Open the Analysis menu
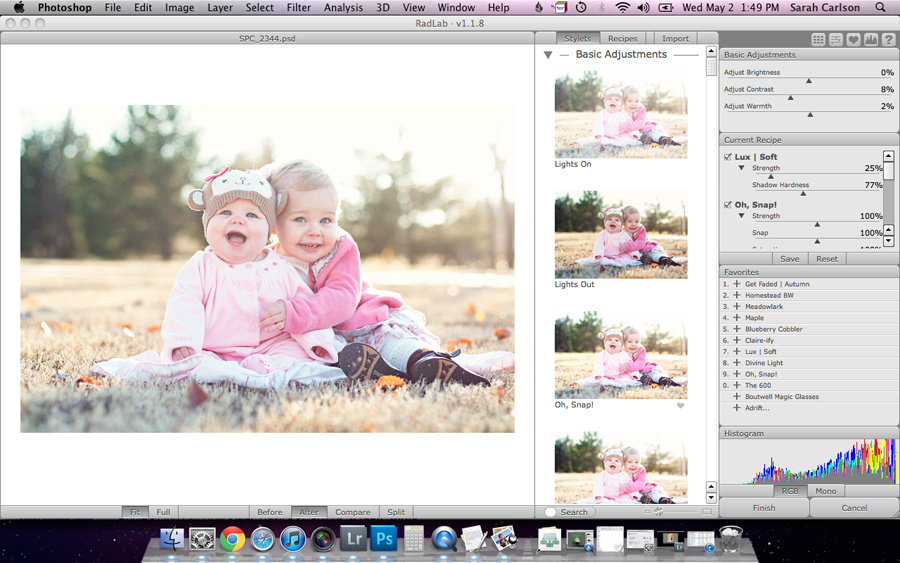The image size is (900, 563). [343, 7]
